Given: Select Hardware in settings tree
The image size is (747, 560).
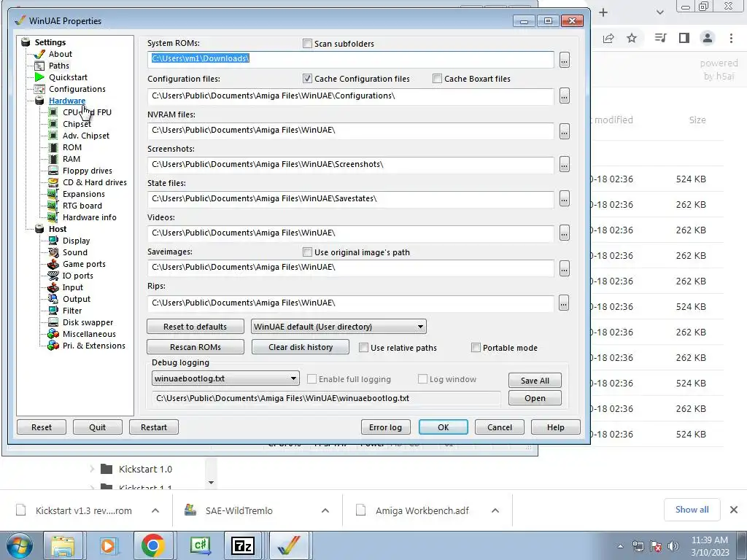Looking at the screenshot, I should [67, 101].
